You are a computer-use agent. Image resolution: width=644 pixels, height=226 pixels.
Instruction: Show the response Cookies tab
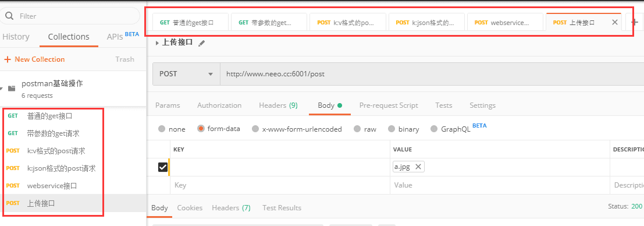[x=190, y=207]
